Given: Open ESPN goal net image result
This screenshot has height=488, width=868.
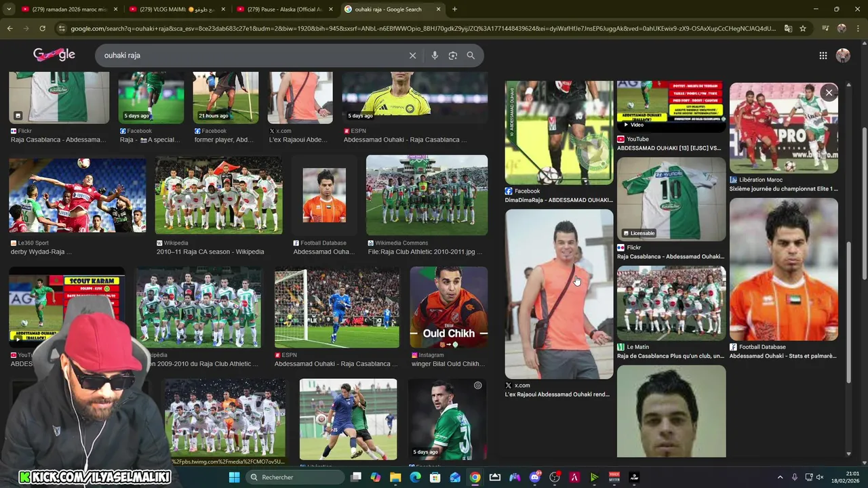Looking at the screenshot, I should pyautogui.click(x=337, y=307).
